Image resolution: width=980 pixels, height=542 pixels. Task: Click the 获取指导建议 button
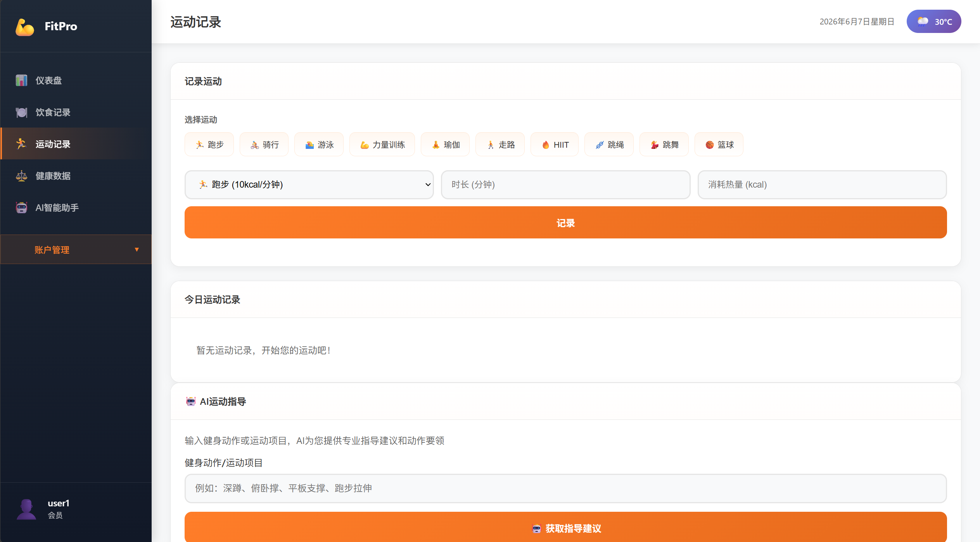566,527
